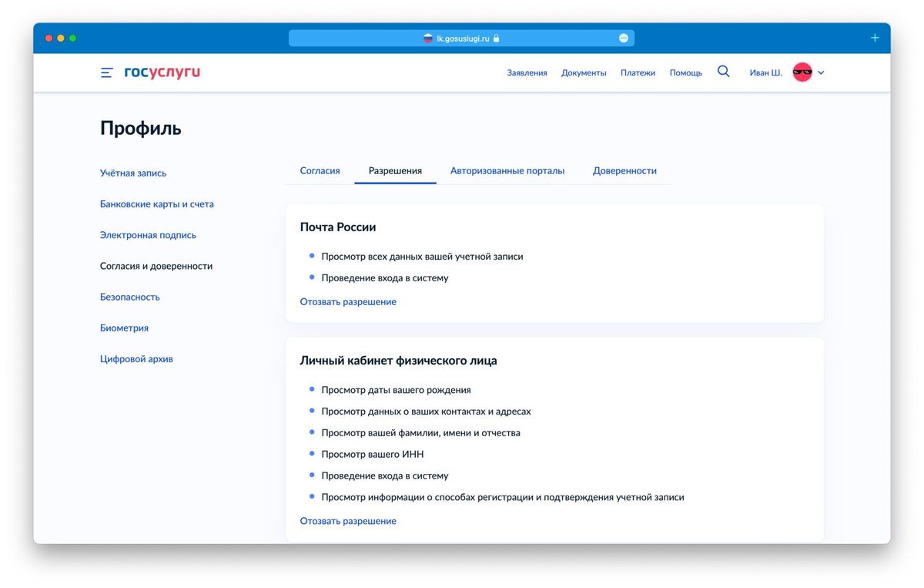This screenshot has height=588, width=924.
Task: Click the user avatar with sunglasses
Action: [x=802, y=72]
